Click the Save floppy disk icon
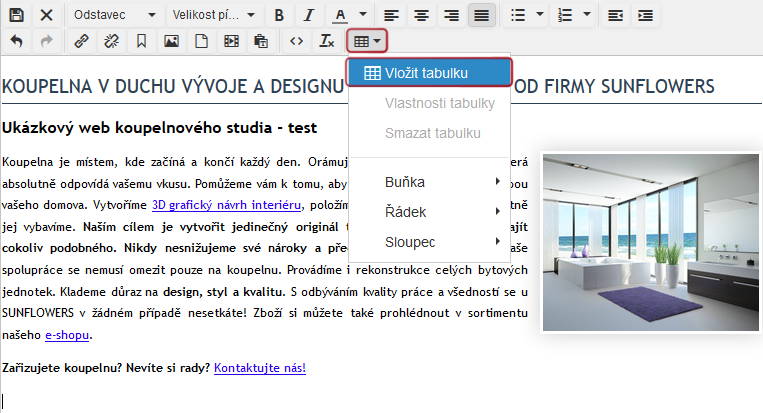 [17, 16]
